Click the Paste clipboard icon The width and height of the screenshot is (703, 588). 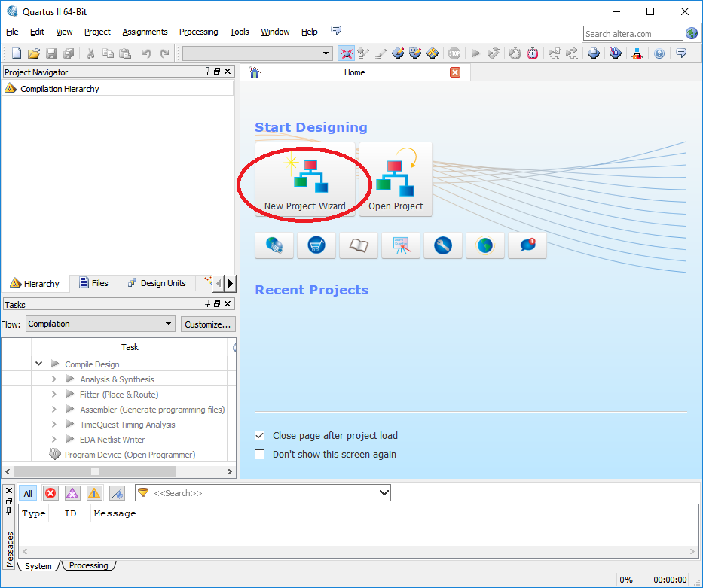[x=125, y=53]
